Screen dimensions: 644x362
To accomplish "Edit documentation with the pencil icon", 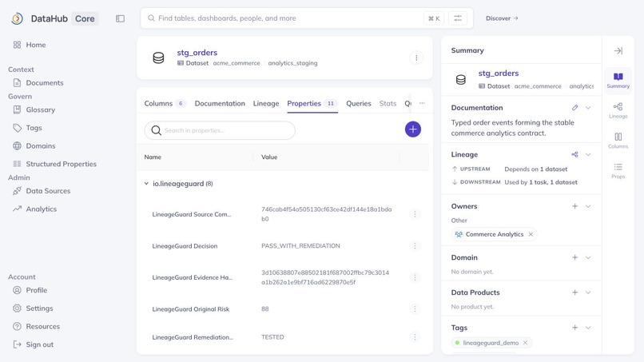I will point(574,108).
